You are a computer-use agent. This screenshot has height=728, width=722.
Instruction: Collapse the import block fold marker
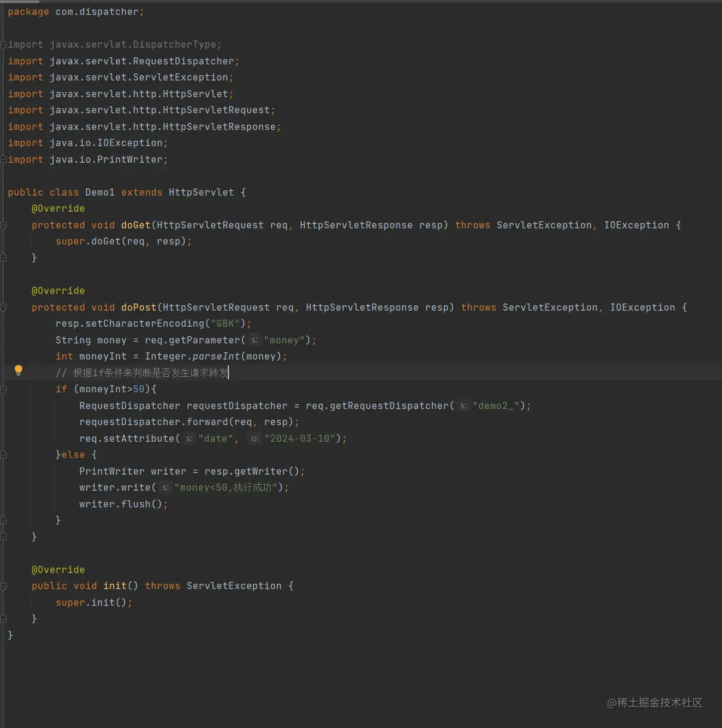click(3, 45)
